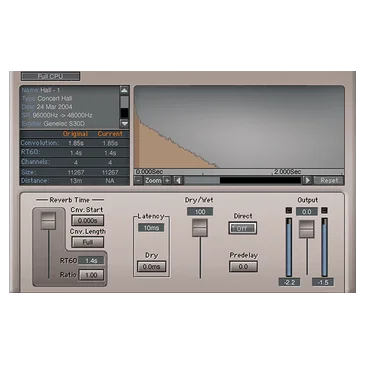365x365 pixels.
Task: Click the Latency 10ms value
Action: point(151,228)
